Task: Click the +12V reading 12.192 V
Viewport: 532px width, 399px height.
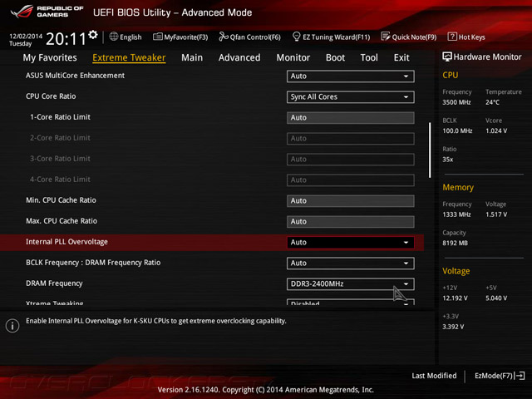Action: pos(455,298)
